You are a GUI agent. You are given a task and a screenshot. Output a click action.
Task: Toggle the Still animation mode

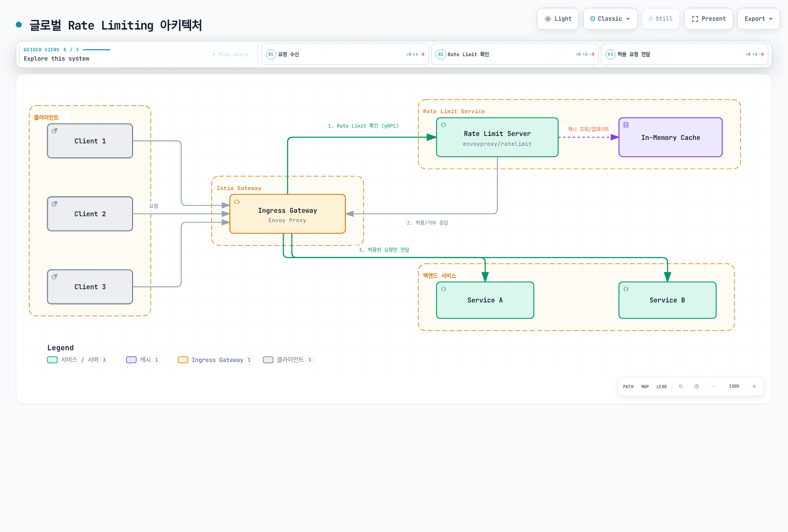click(661, 19)
